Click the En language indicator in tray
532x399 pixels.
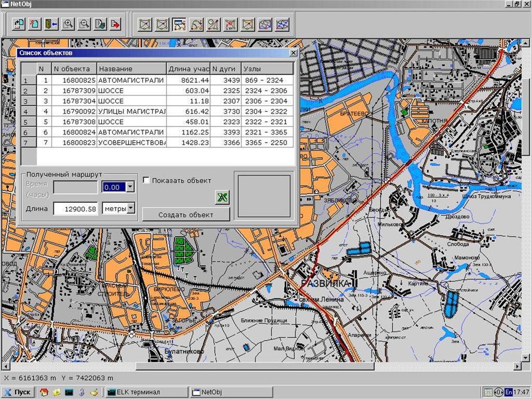tap(508, 392)
